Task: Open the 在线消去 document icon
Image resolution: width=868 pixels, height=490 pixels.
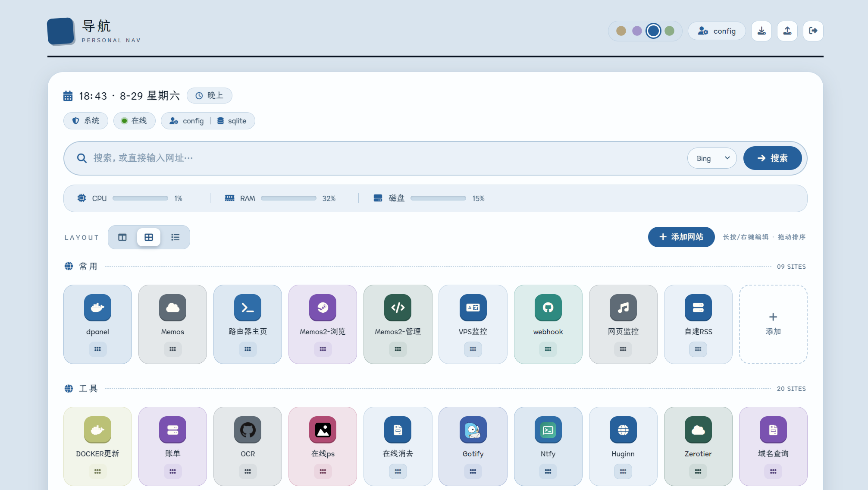Action: (x=398, y=430)
